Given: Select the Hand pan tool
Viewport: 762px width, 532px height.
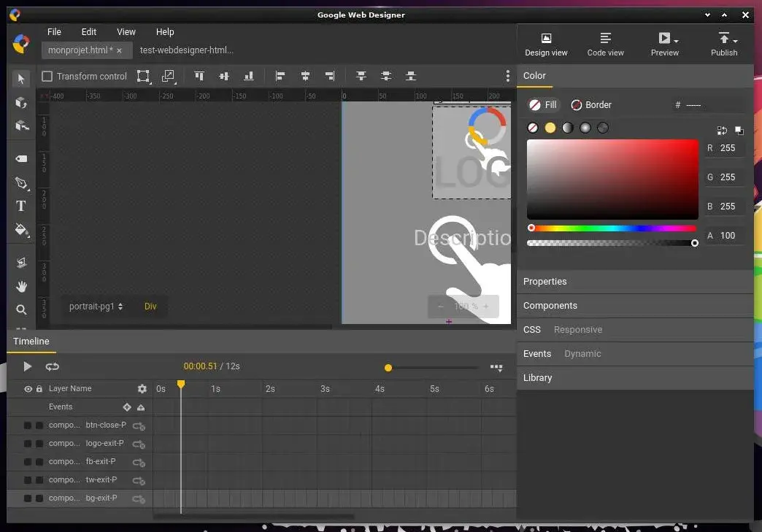Looking at the screenshot, I should tap(21, 287).
